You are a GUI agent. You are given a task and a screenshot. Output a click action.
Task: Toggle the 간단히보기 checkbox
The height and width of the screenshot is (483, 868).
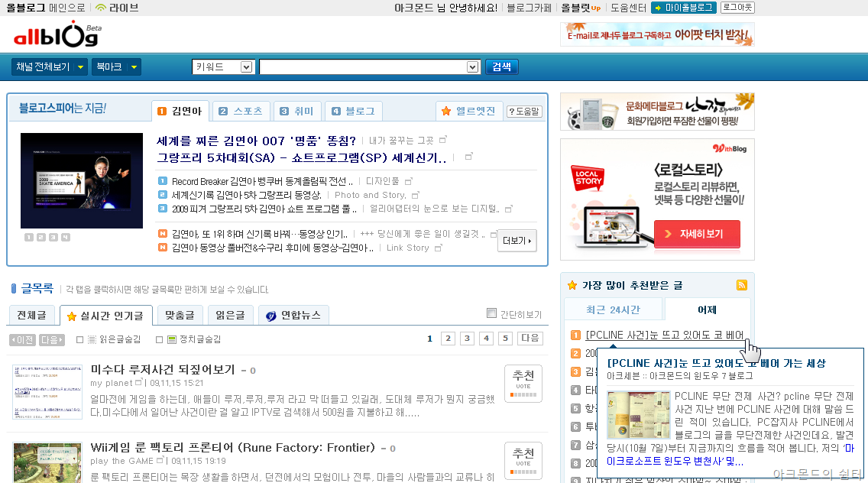(491, 313)
